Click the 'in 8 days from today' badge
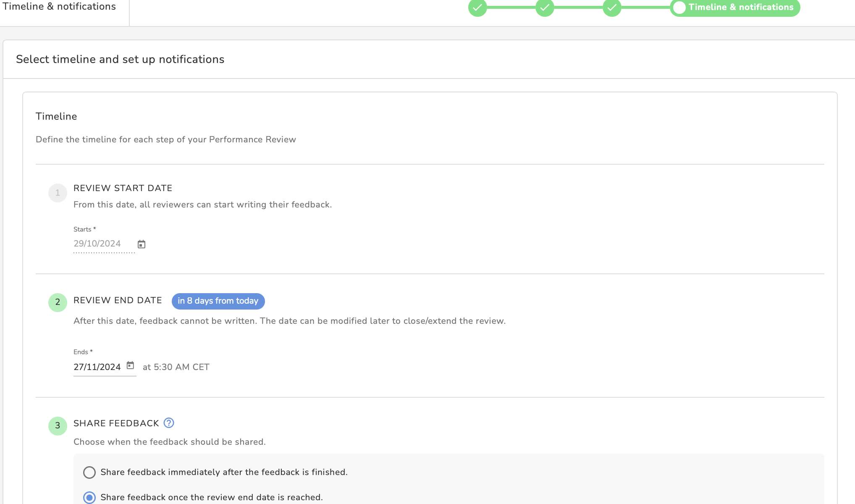Screen dimensions: 855x504 click(218, 301)
